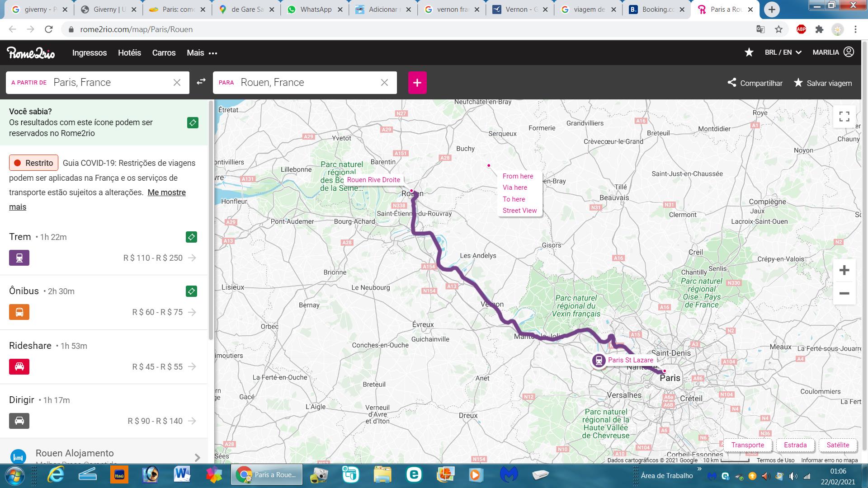Open the ABP Adblock extension icon

801,29
